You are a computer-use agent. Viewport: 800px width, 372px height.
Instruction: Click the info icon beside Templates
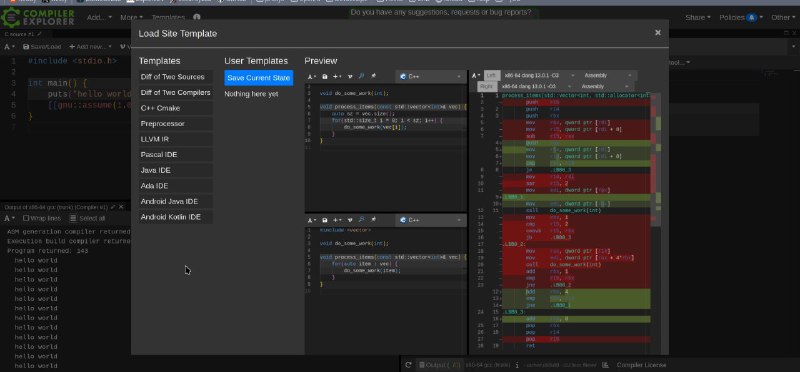[x=196, y=17]
